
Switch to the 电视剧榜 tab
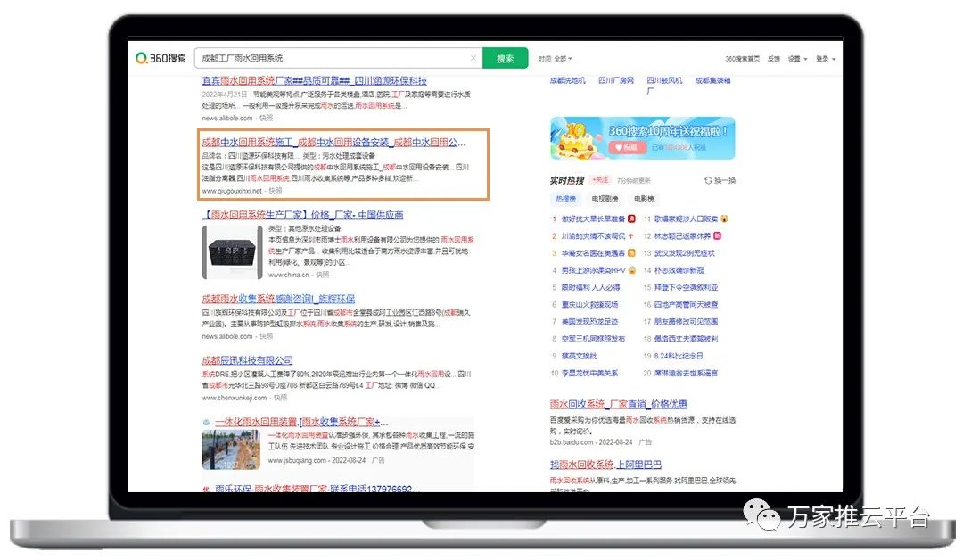[x=605, y=199]
